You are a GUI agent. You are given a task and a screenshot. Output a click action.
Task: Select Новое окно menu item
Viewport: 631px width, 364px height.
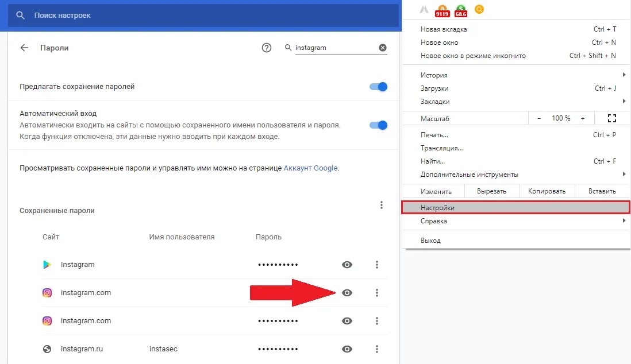[x=516, y=42]
